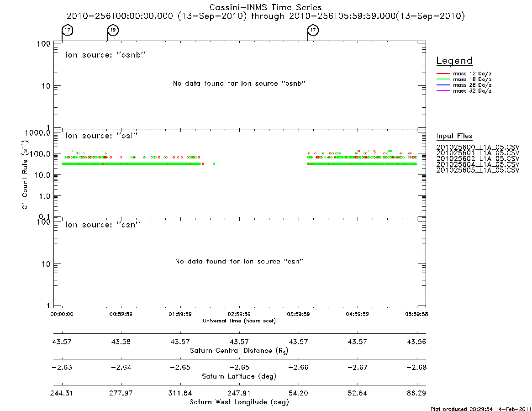Select the "mass 18 Da/z" legend label

click(x=472, y=79)
